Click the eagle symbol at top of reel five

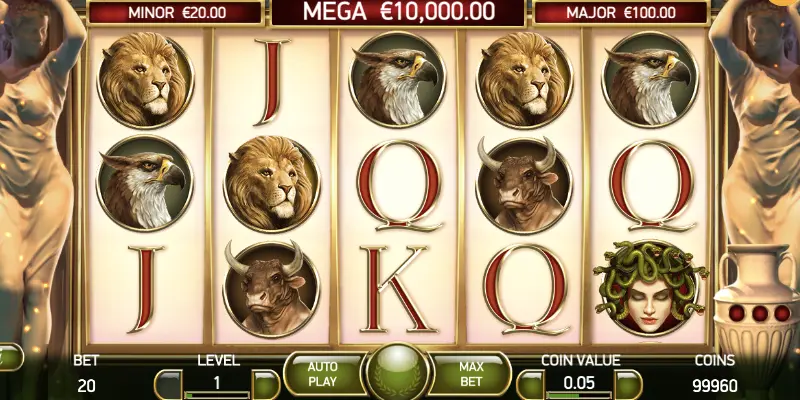pyautogui.click(x=649, y=80)
